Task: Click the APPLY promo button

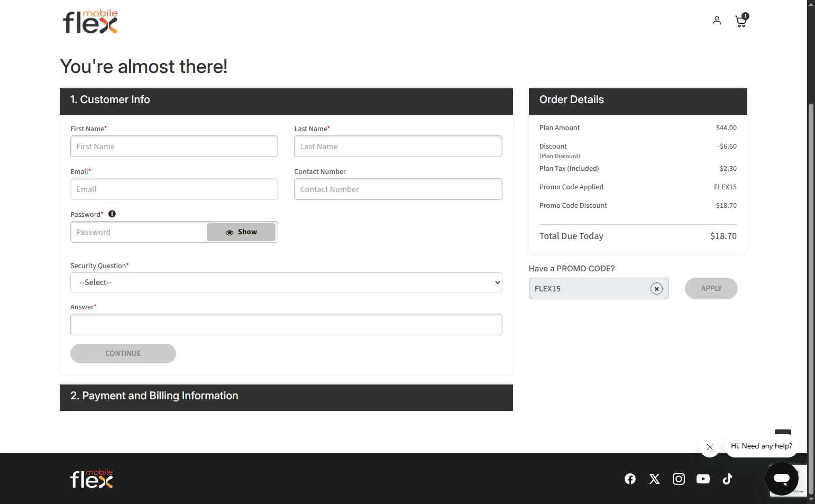Action: click(x=711, y=288)
